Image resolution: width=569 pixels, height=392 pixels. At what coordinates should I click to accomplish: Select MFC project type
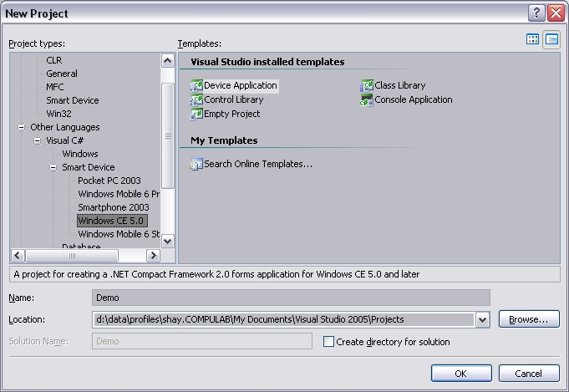[x=55, y=87]
